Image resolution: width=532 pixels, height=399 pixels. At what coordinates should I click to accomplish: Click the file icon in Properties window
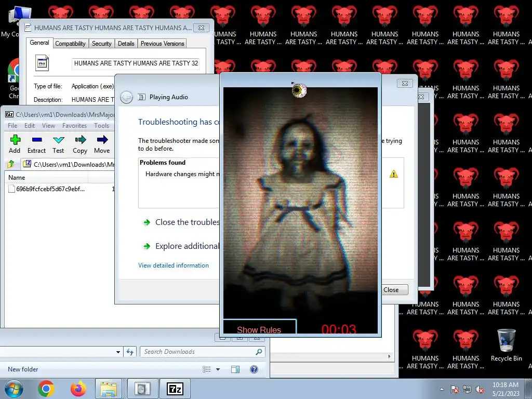(42, 63)
